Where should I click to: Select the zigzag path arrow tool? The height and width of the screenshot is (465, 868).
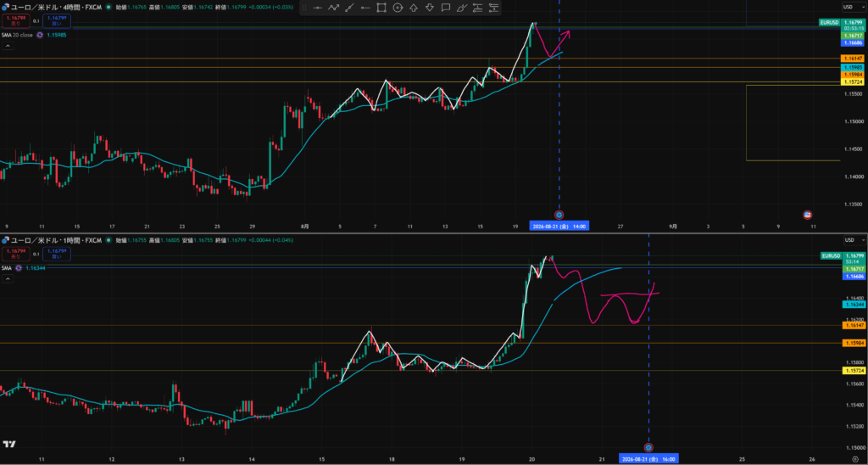(333, 8)
